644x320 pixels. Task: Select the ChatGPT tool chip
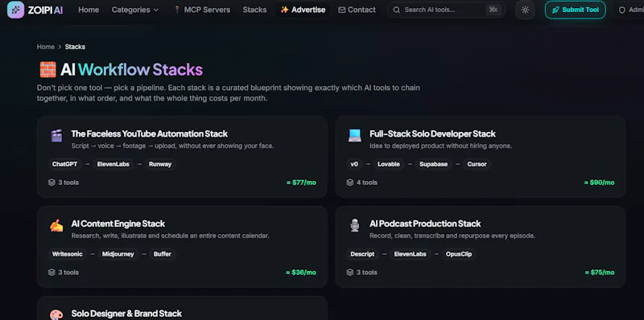click(64, 164)
